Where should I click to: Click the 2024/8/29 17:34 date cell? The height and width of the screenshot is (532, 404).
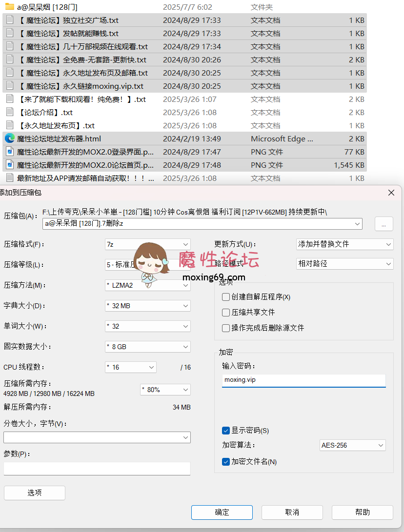click(192, 46)
